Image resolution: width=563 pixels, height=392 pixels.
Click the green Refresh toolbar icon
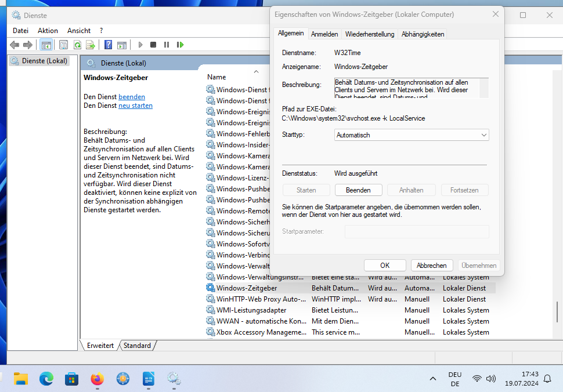tap(77, 45)
